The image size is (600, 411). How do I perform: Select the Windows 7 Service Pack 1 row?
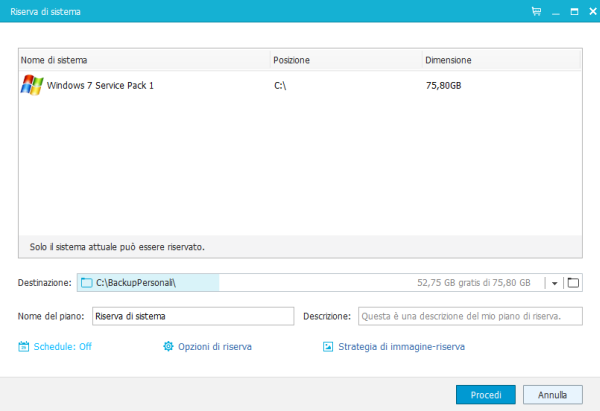(300, 85)
